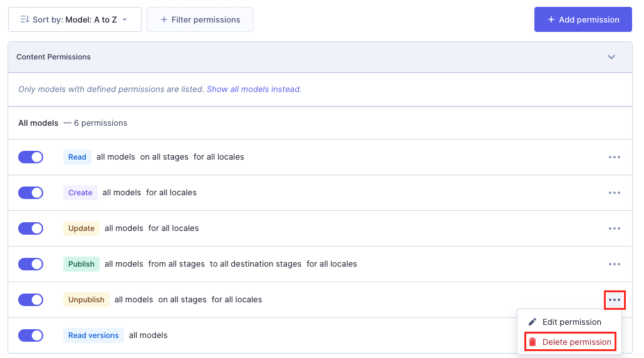Click the sort icon in Sort by button

(x=24, y=19)
